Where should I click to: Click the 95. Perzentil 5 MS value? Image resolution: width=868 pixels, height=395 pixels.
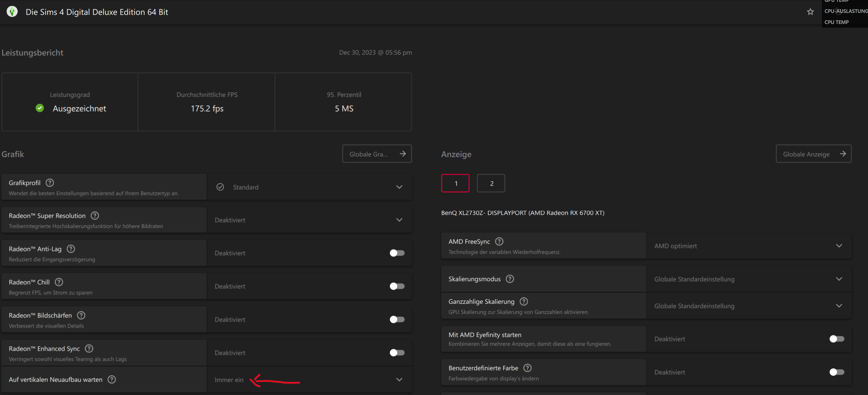pyautogui.click(x=344, y=109)
